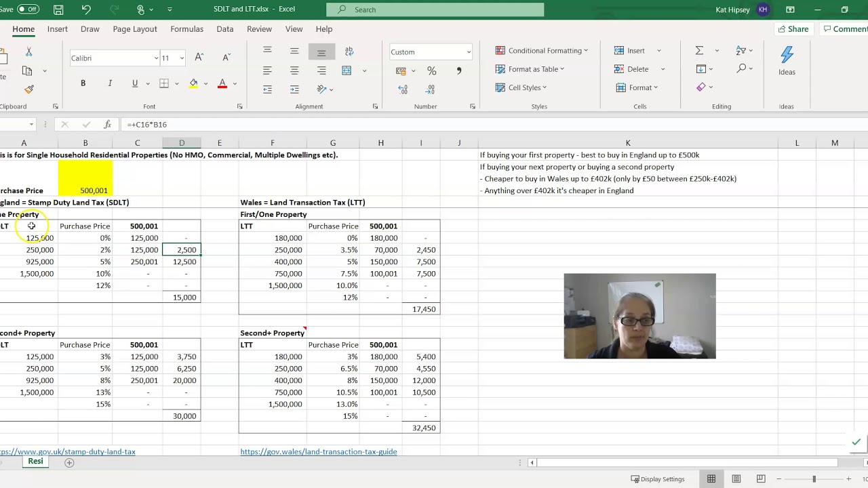The height and width of the screenshot is (488, 868).
Task: Decrease font size with the smaller A
Action: tap(226, 58)
